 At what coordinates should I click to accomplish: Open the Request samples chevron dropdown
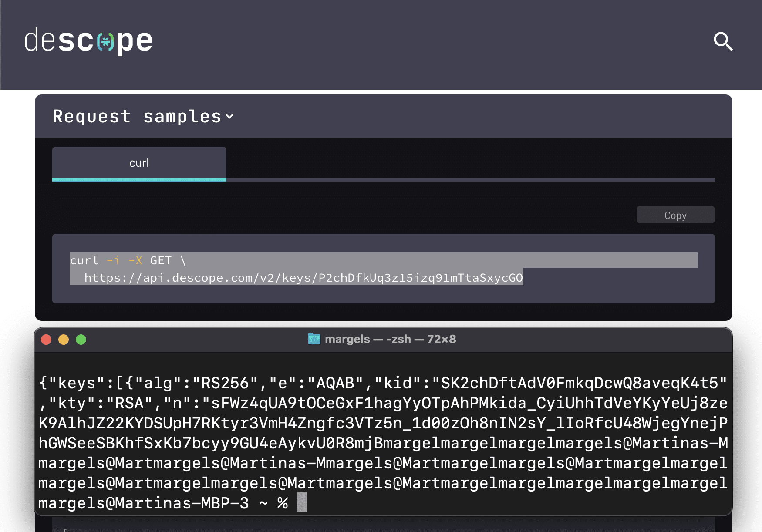click(230, 117)
